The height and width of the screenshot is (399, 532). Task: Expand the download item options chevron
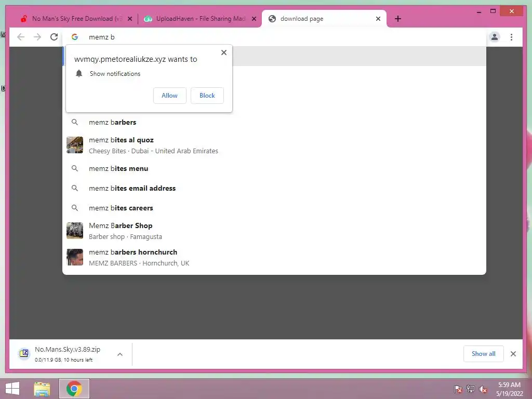[x=120, y=354]
